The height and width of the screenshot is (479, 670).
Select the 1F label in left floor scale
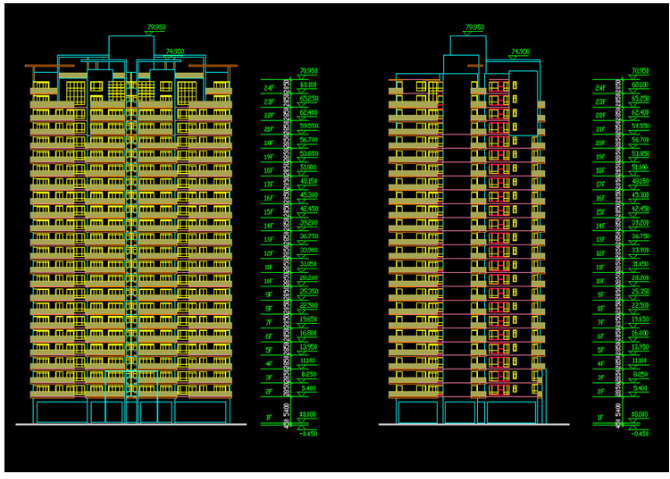(268, 415)
